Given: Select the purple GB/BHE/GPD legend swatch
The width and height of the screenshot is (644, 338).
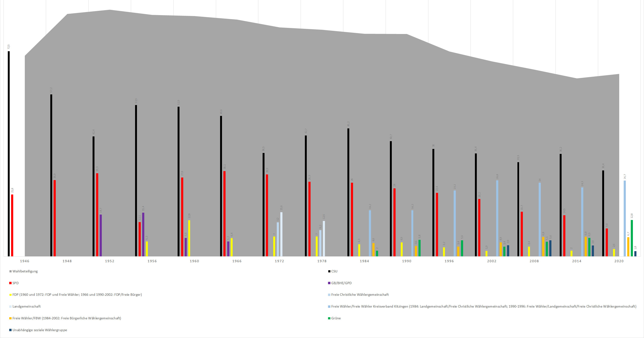Looking at the screenshot, I should click(329, 283).
